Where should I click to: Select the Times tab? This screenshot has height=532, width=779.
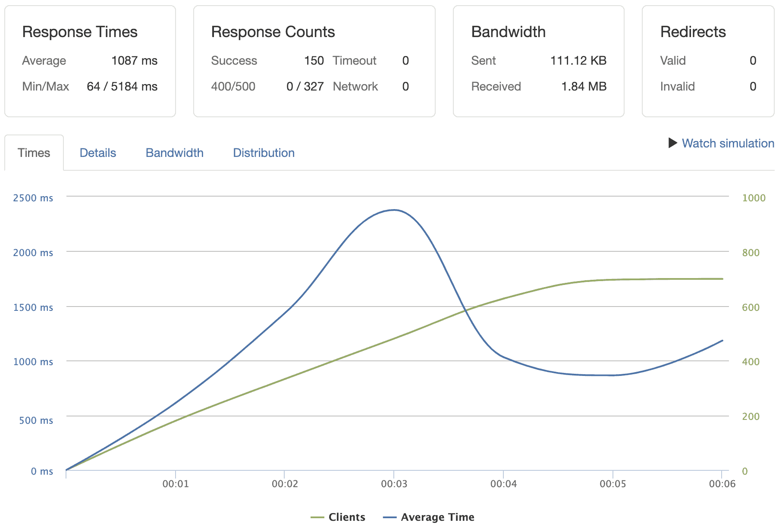[34, 152]
